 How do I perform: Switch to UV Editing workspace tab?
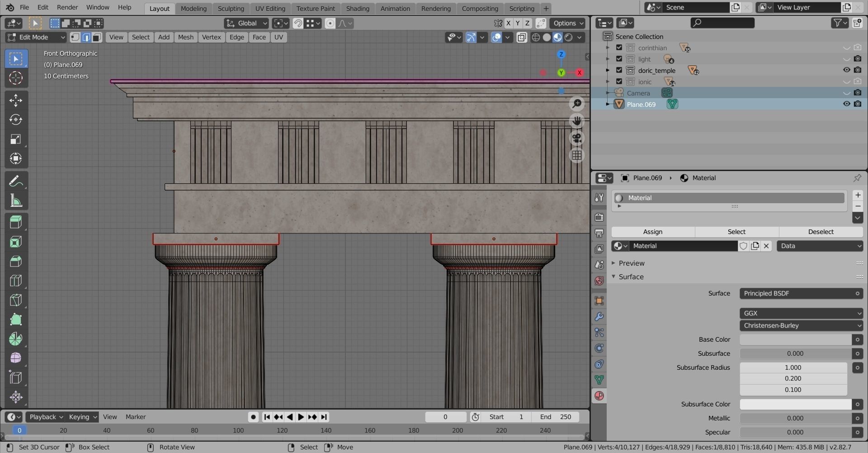point(270,8)
